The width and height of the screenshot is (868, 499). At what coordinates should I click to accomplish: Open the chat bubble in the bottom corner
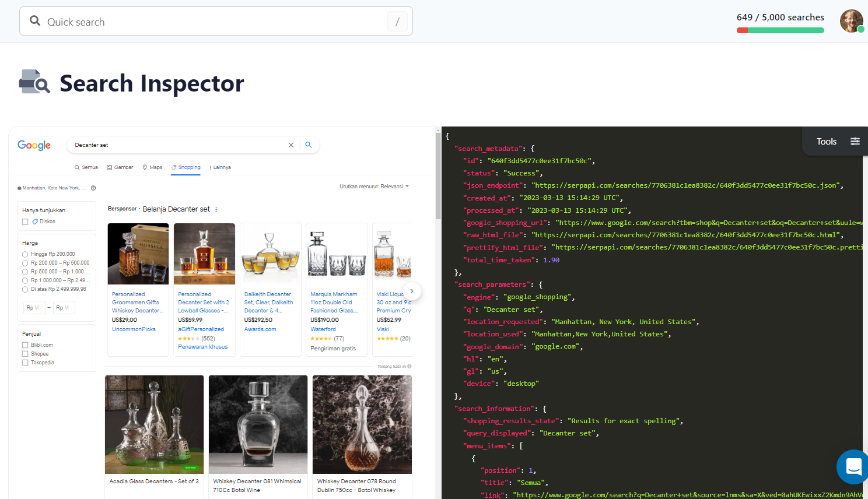pos(853,467)
